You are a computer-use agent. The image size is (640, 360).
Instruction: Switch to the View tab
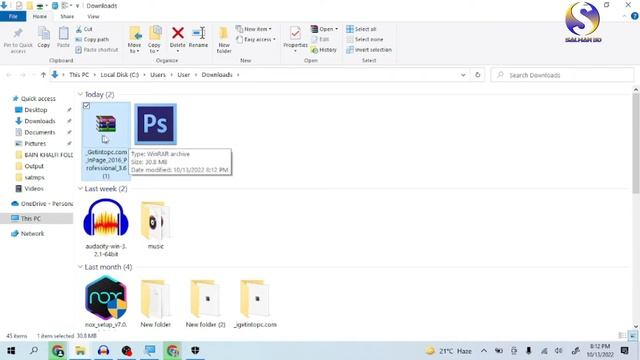(93, 16)
